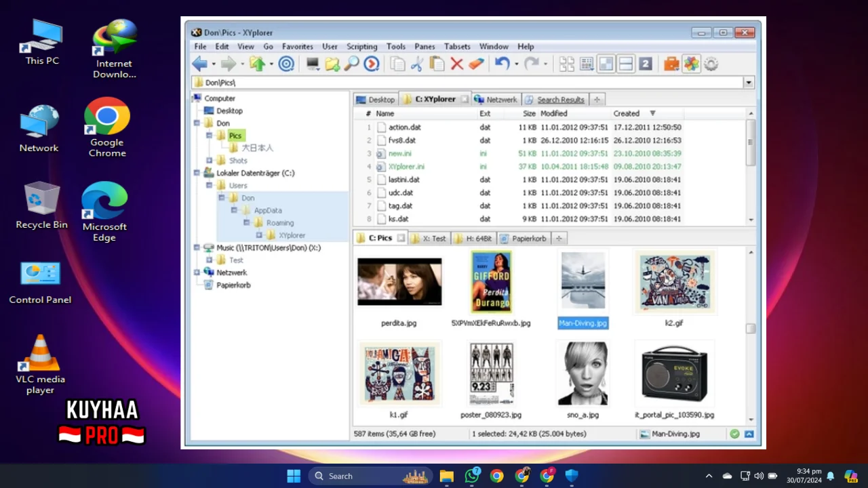Open the Scripting menu
Screen dimensions: 868x488
point(361,47)
